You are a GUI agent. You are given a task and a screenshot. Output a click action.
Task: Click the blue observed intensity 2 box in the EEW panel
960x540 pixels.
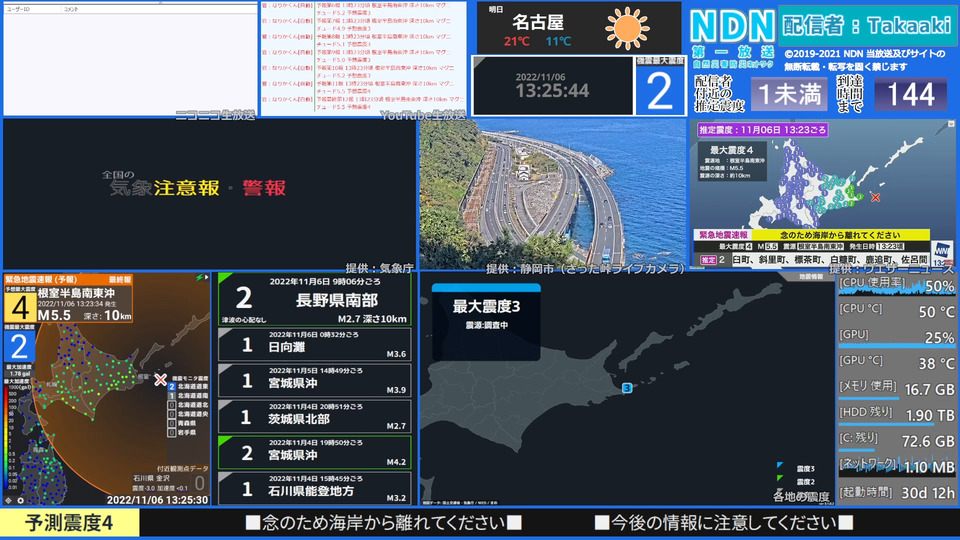pos(20,347)
